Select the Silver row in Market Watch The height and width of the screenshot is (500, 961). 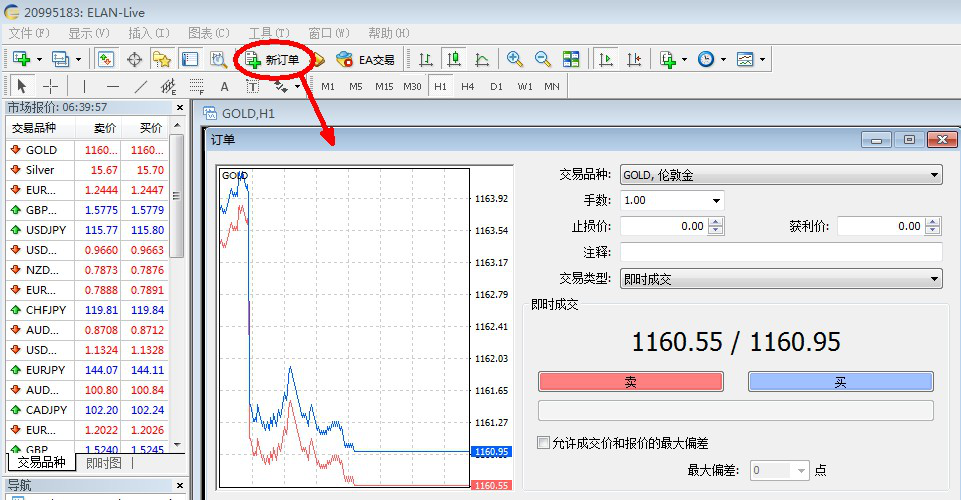click(86, 170)
